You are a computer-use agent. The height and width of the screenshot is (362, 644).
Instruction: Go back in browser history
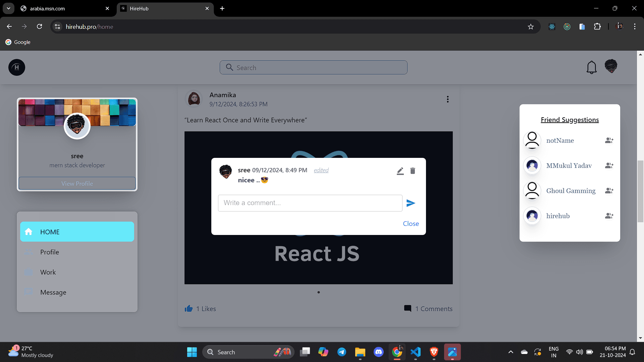coord(9,26)
